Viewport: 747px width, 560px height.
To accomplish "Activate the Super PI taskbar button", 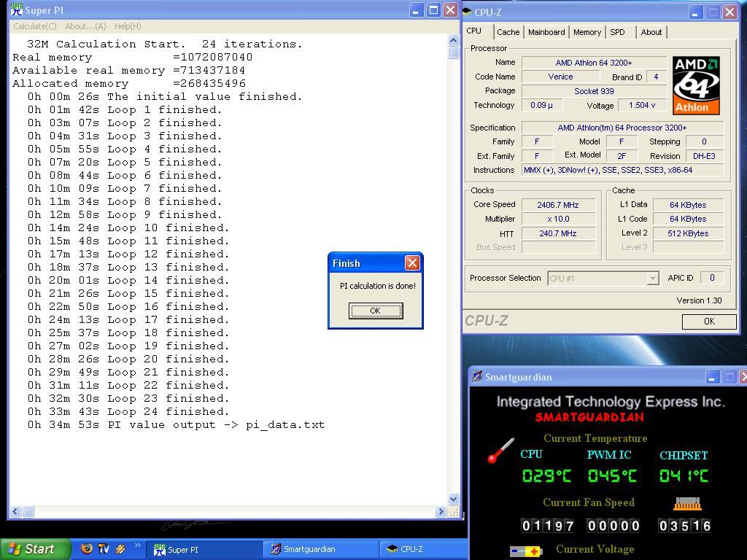I will click(x=203, y=550).
